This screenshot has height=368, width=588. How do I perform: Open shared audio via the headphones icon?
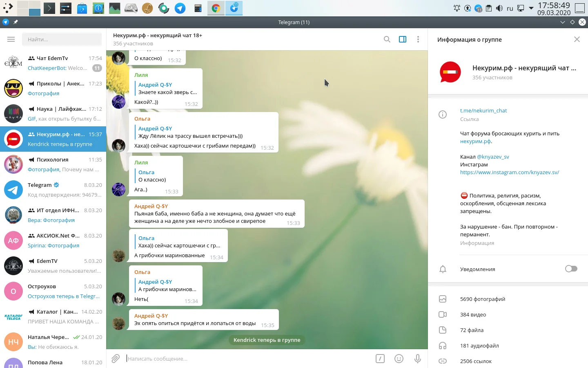443,346
